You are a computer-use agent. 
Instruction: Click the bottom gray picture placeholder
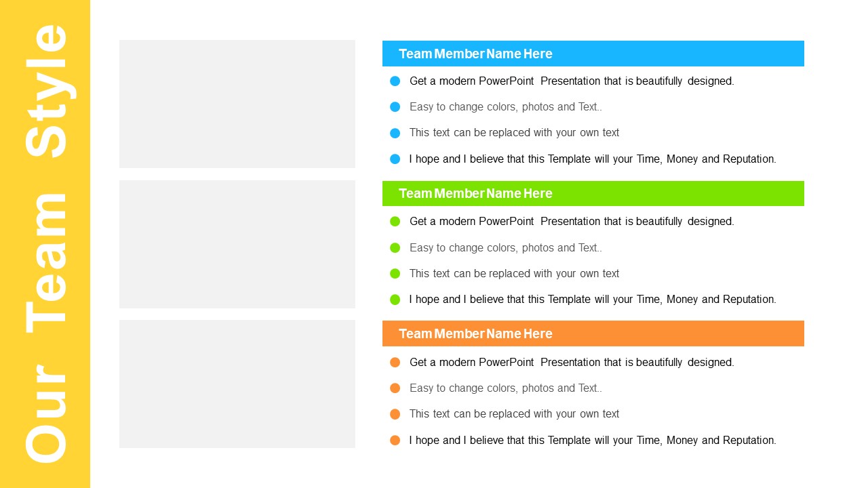click(237, 384)
